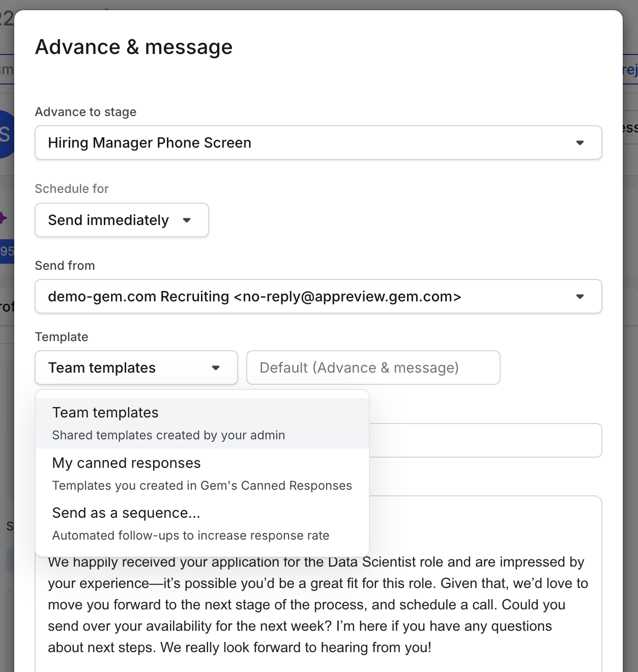Viewport: 638px width, 672px height.
Task: Click into the message body text area
Action: (x=318, y=605)
